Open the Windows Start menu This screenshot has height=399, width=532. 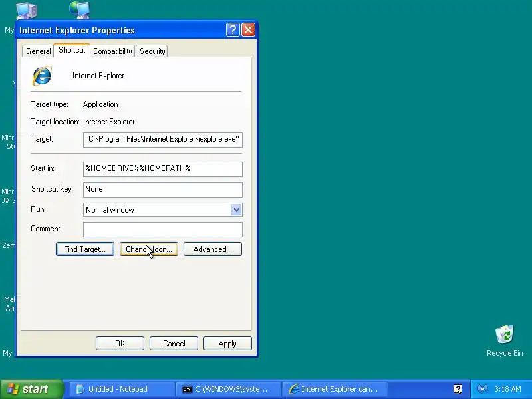coord(31,389)
